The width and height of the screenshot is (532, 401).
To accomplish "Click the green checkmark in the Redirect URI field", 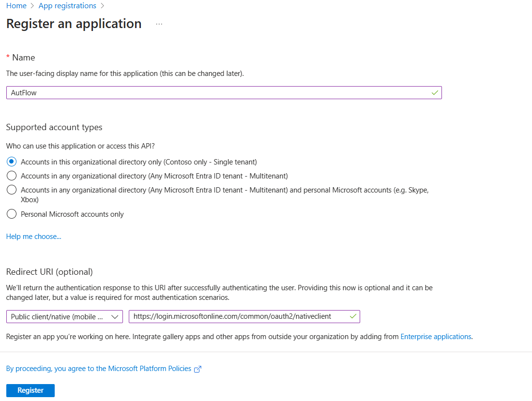I will 352,316.
